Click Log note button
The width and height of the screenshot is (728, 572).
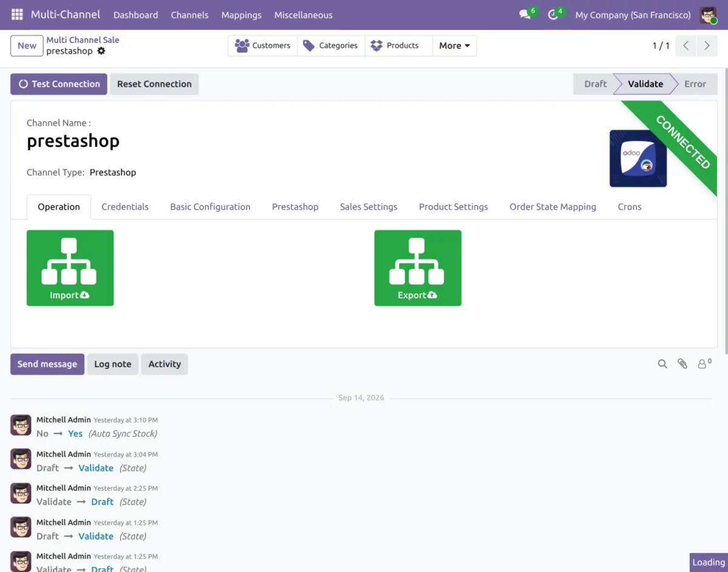point(113,364)
